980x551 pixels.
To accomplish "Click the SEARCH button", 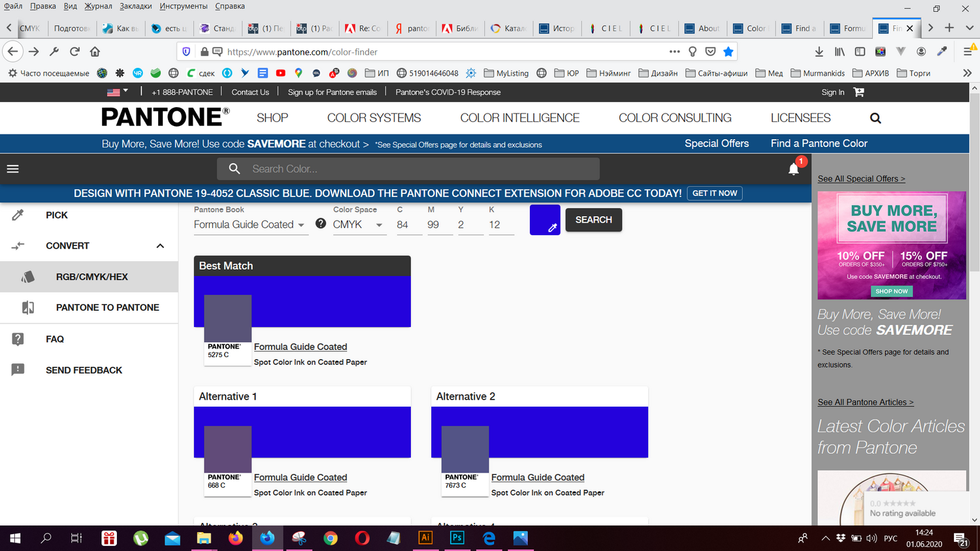I will click(594, 220).
